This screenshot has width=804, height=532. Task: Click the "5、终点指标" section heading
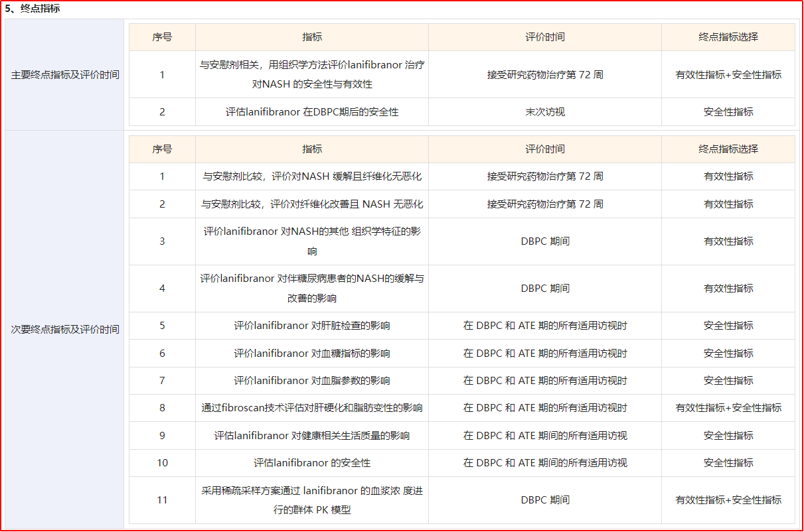(33, 9)
